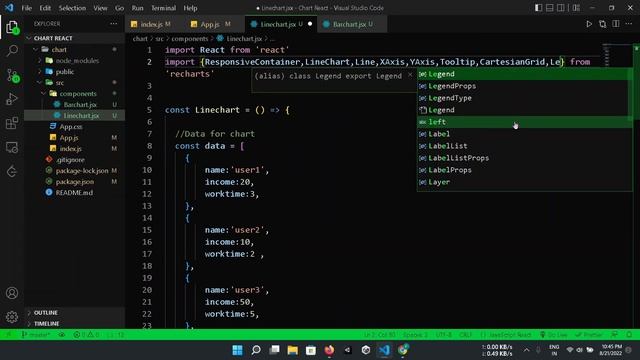Open notifications bell in status bar
The width and height of the screenshot is (640, 360).
[x=629, y=335]
